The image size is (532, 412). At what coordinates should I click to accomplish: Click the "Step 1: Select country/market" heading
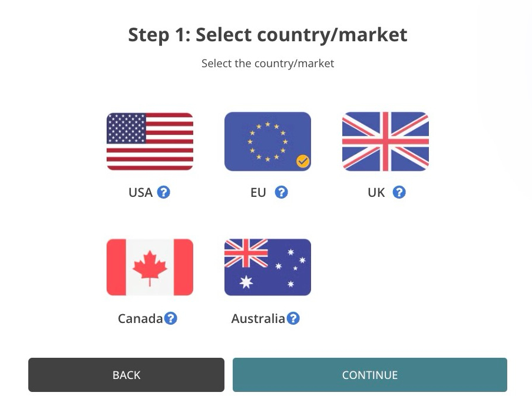click(267, 35)
